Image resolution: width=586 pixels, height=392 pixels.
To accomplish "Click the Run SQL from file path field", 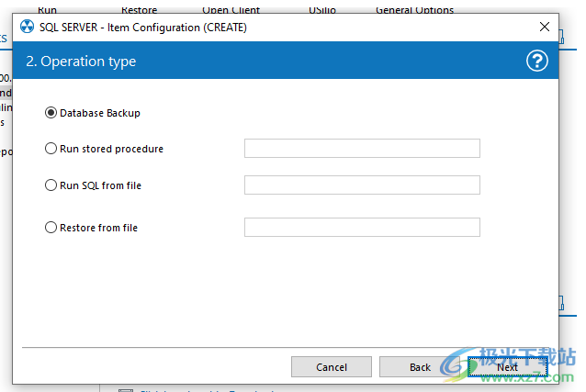I will point(362,185).
